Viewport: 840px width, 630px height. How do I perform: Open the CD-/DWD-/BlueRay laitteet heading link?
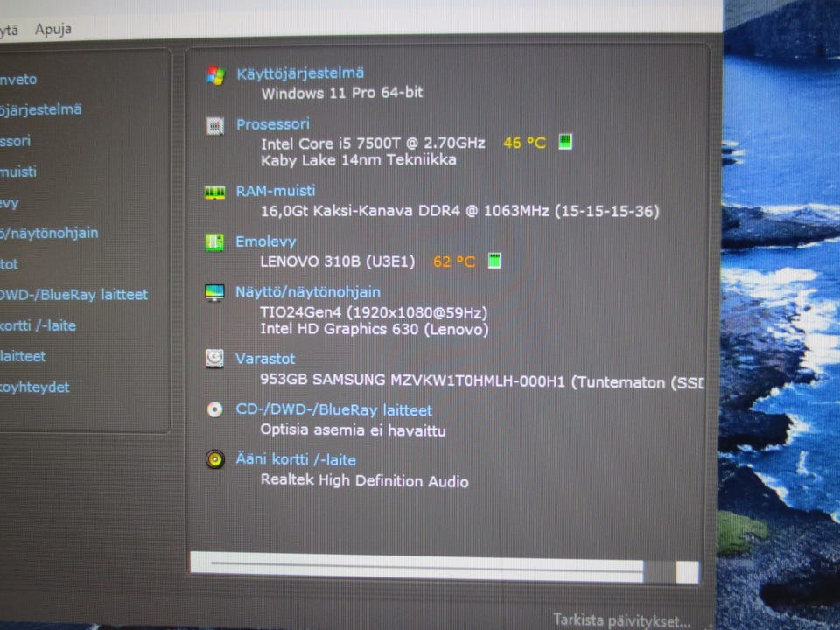pyautogui.click(x=333, y=409)
